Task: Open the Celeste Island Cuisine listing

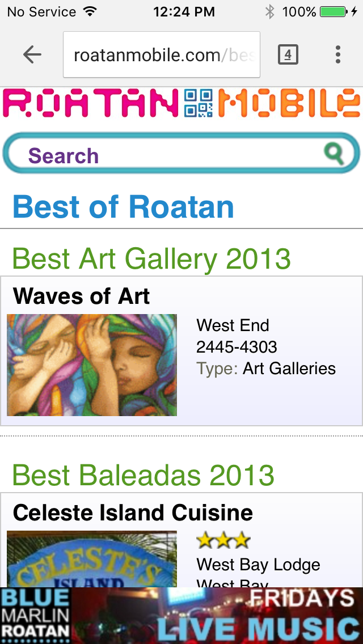Action: 133,512
